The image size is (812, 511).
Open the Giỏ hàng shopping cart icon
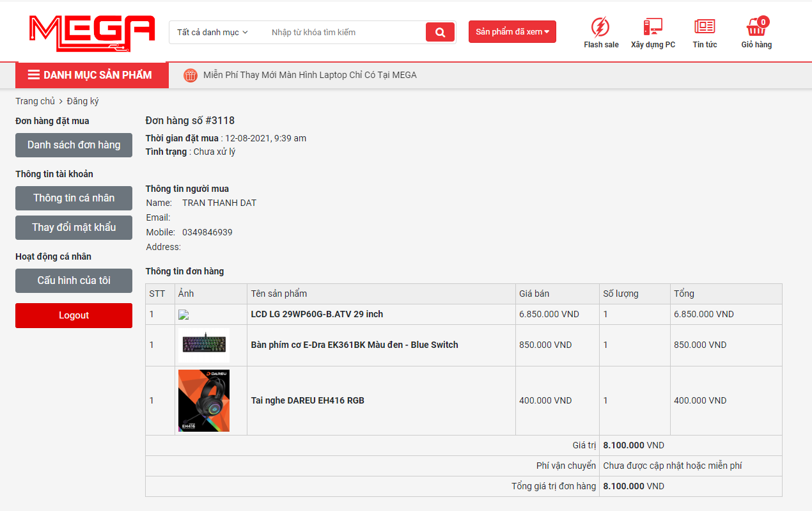point(756,28)
